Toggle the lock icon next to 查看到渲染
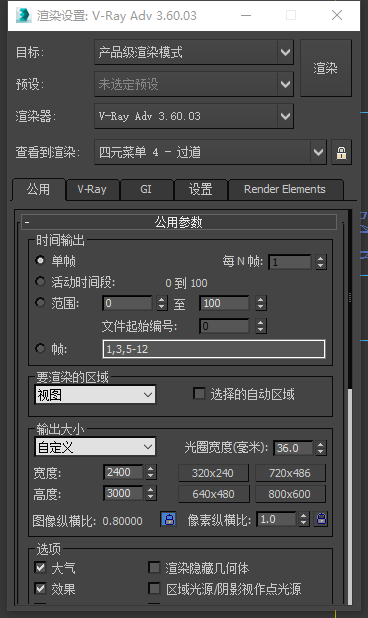This screenshot has height=618, width=368. point(341,153)
